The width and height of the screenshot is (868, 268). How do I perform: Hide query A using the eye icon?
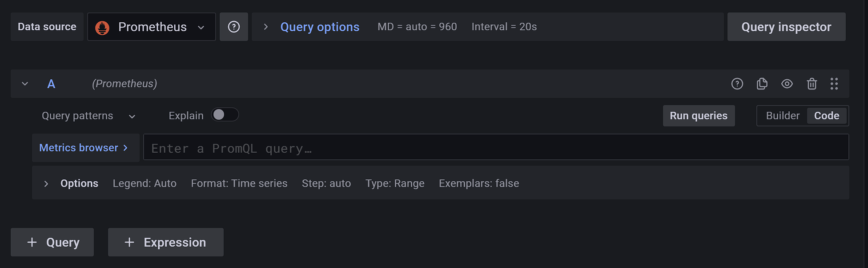[x=787, y=84]
